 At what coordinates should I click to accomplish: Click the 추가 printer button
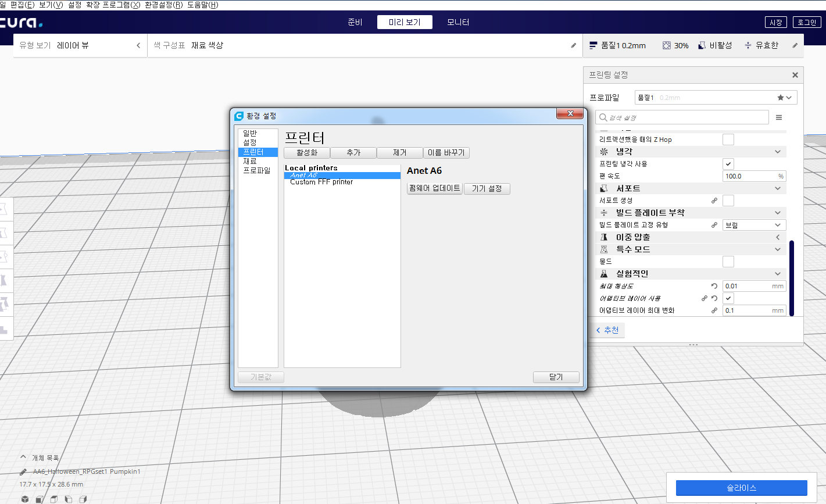(x=353, y=153)
